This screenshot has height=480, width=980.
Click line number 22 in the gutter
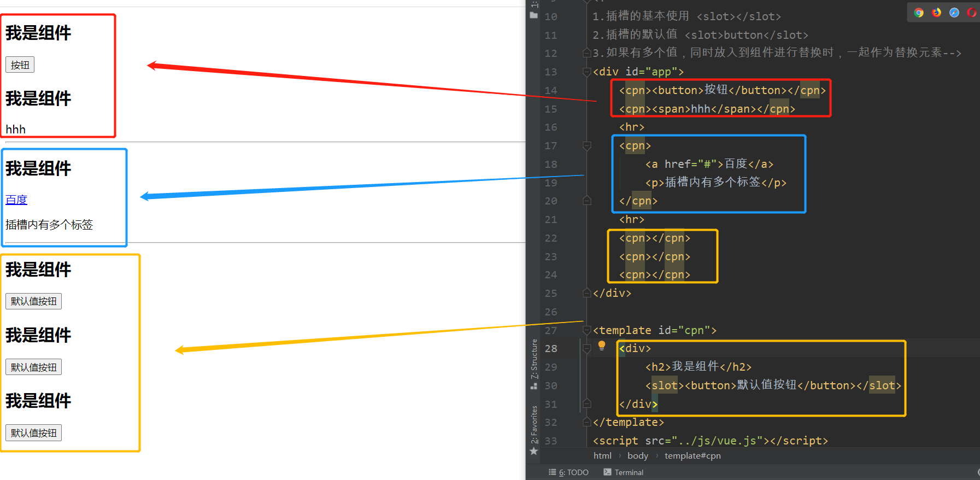[x=550, y=238]
